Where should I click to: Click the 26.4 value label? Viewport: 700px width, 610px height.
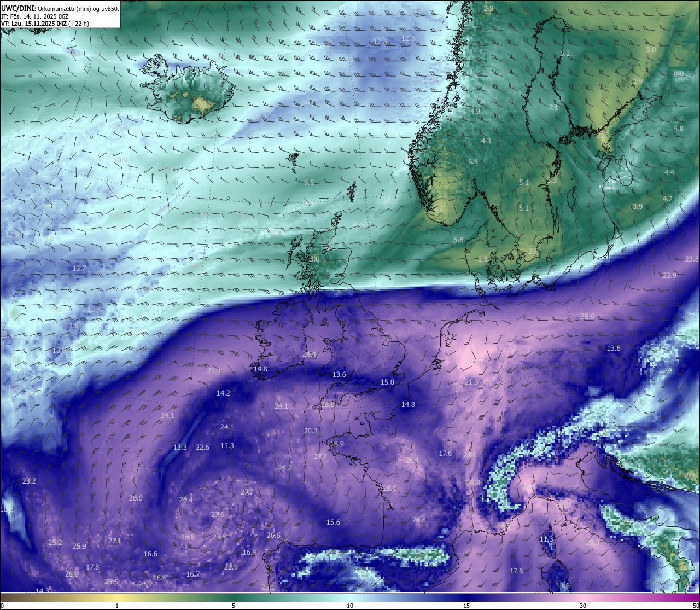pos(186,500)
